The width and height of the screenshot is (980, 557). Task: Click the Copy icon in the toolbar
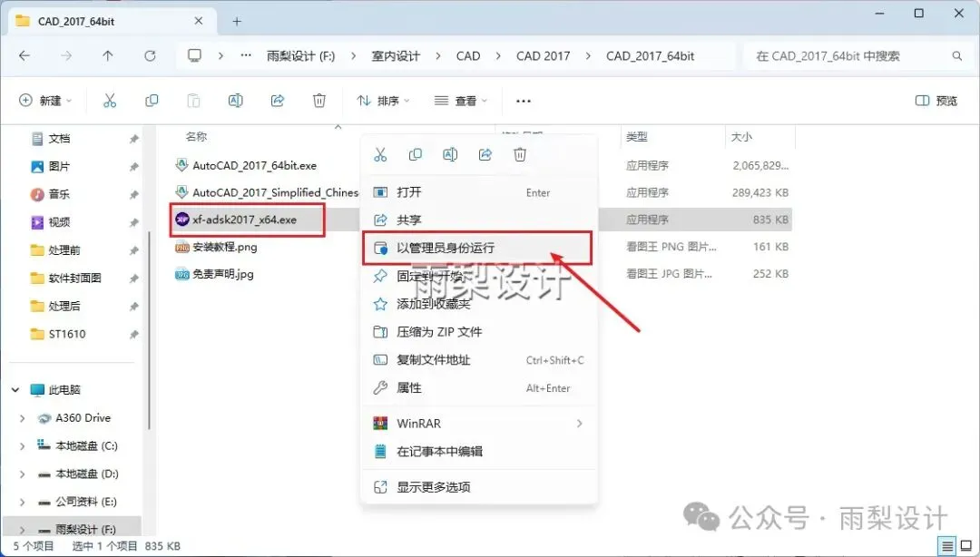(152, 101)
